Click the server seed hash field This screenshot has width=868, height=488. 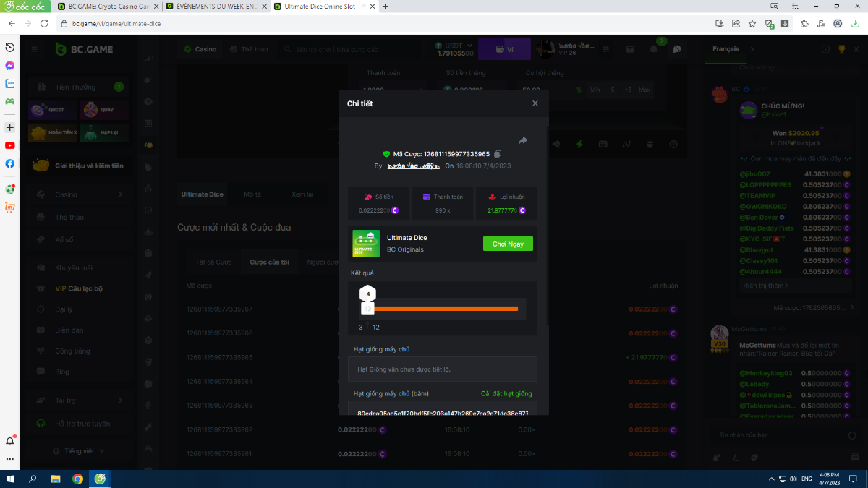coord(443,413)
